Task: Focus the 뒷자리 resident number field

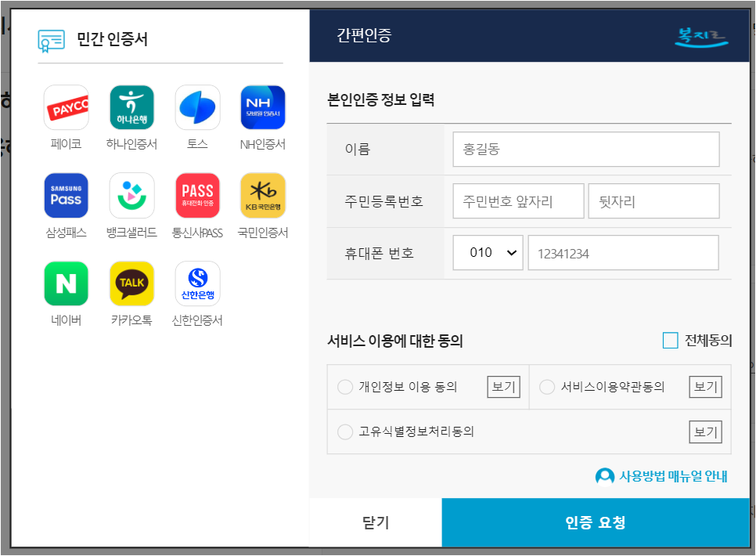Action: coord(653,200)
